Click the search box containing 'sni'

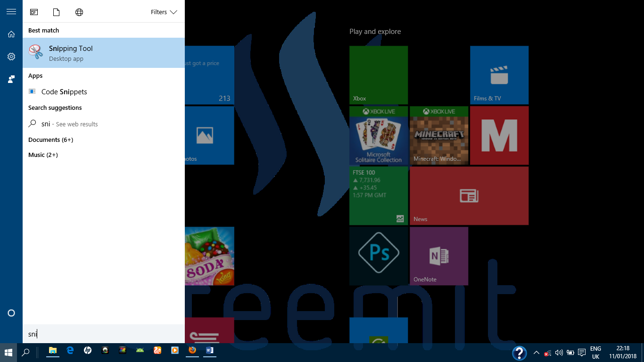coord(104,334)
